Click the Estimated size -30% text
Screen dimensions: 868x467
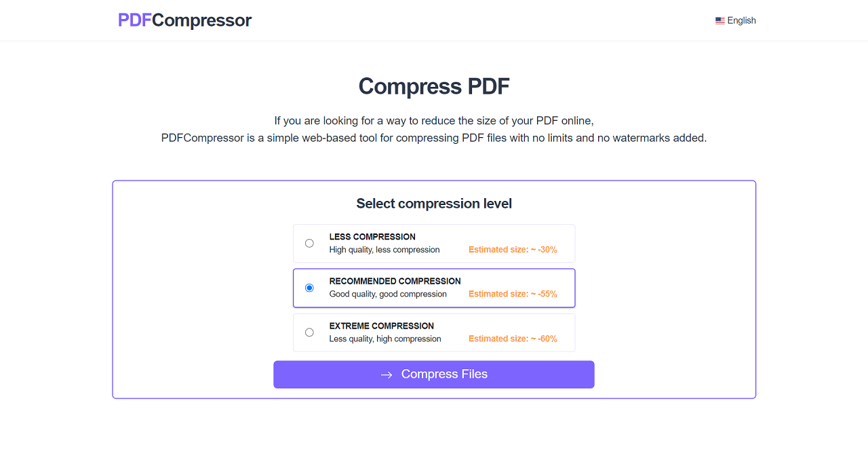click(513, 250)
